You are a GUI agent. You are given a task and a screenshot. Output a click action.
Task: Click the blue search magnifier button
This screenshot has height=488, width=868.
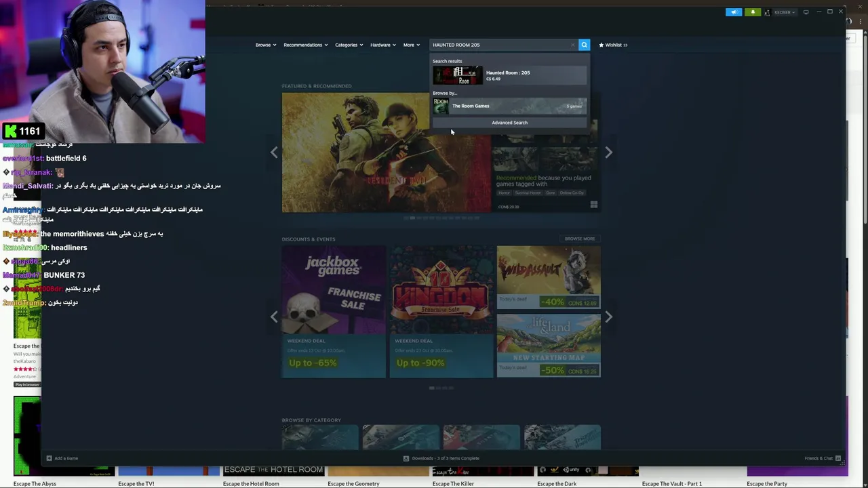coord(584,45)
